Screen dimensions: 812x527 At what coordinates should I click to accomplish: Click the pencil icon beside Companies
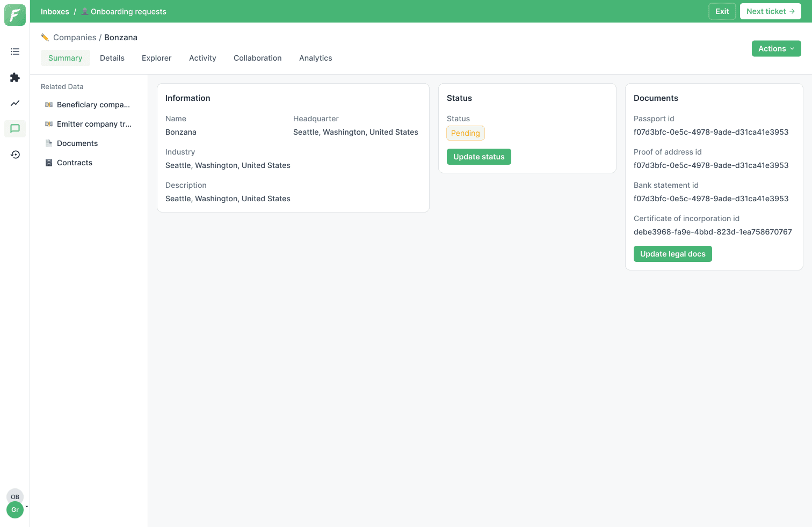pyautogui.click(x=45, y=38)
